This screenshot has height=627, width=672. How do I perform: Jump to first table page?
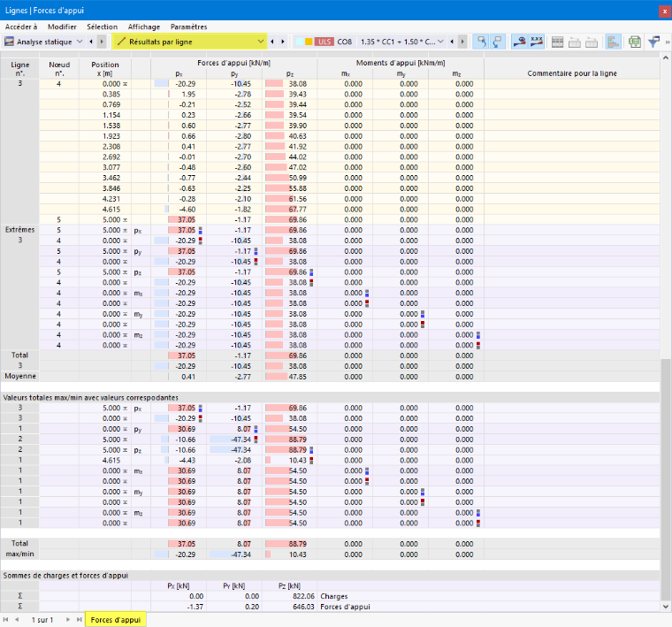tap(5, 620)
